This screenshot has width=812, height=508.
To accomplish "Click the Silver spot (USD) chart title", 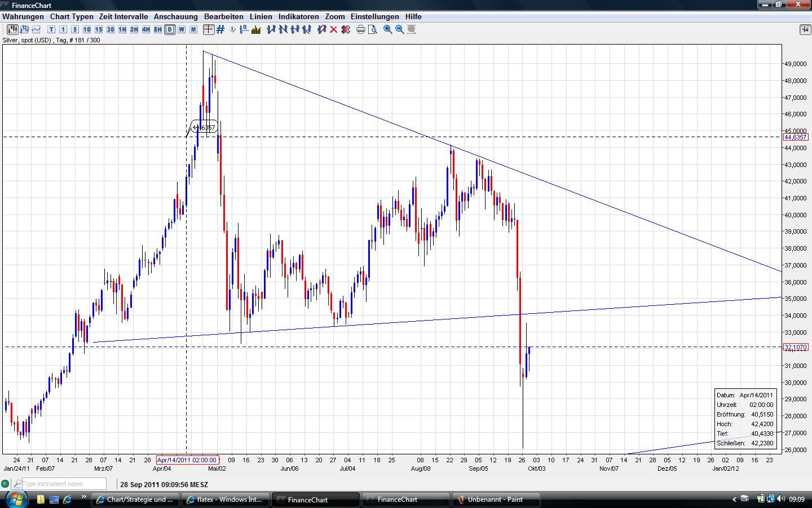I will pos(51,40).
